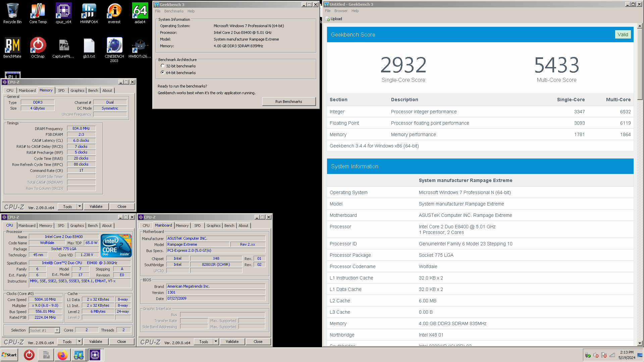Open HWiNFO64 desktop shortcut
This screenshot has width=644, height=362.
pos(89,13)
